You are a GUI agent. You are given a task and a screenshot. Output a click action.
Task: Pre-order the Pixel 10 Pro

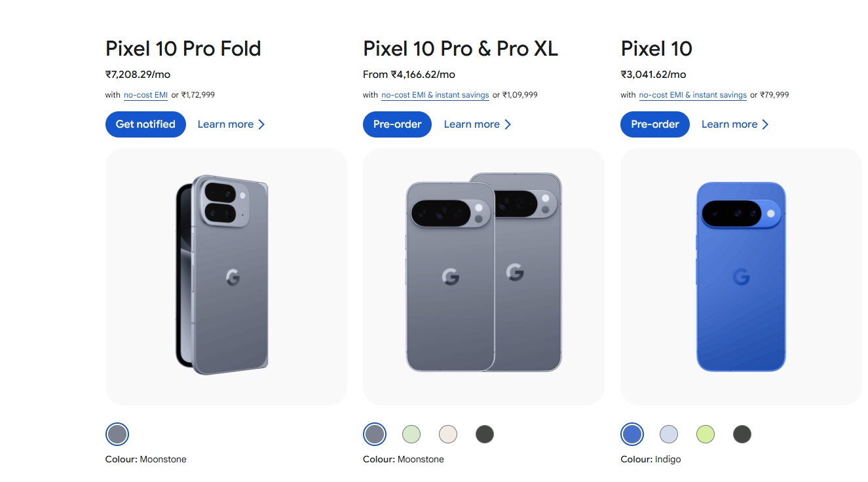tap(397, 124)
